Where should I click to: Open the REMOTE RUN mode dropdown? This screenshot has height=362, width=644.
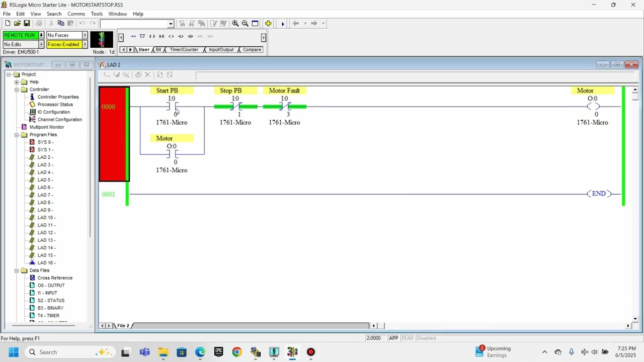(41, 35)
